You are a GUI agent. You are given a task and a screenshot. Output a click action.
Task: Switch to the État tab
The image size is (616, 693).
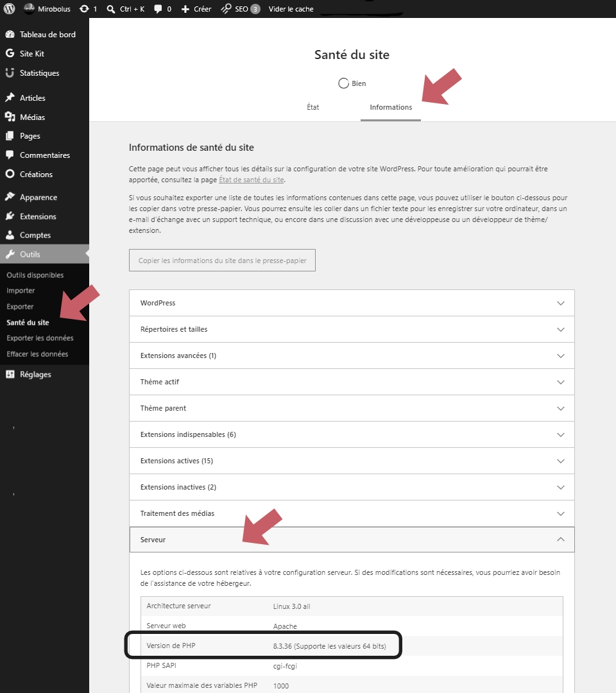coord(313,107)
